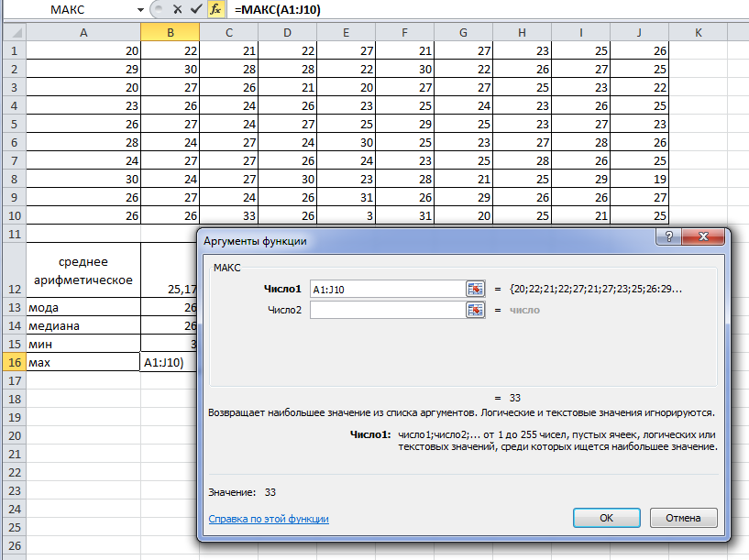Select column B header
This screenshot has height=560, width=749.
point(170,32)
